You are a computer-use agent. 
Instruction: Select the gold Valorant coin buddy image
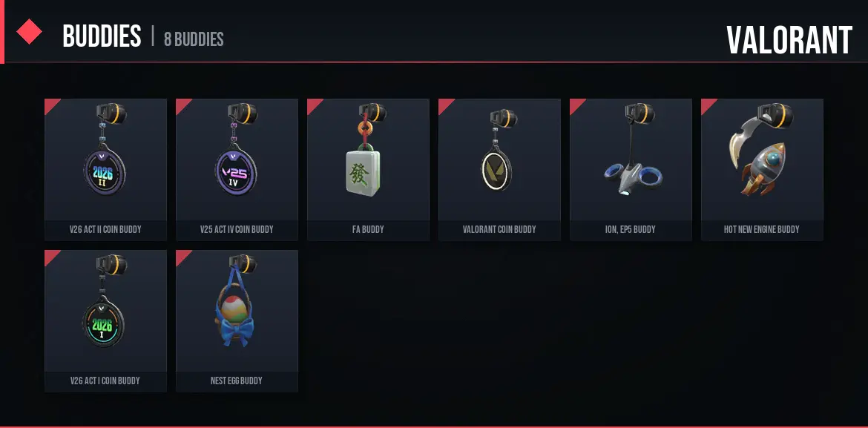[x=496, y=168]
